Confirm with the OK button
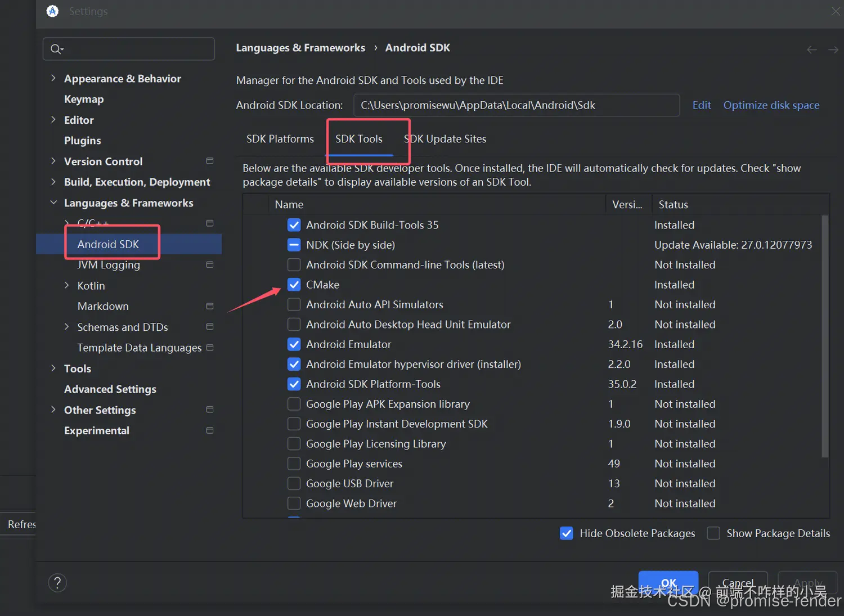The height and width of the screenshot is (616, 844). 668,582
